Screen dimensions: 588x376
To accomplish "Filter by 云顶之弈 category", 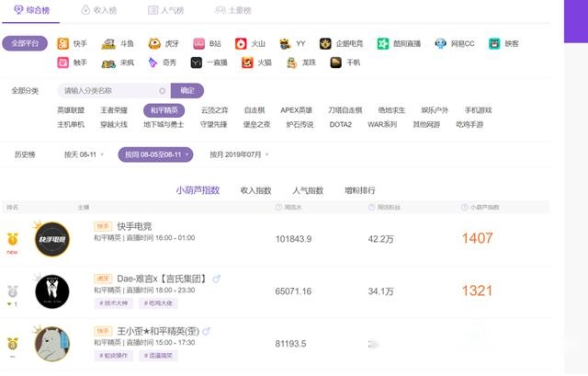I will 214,110.
